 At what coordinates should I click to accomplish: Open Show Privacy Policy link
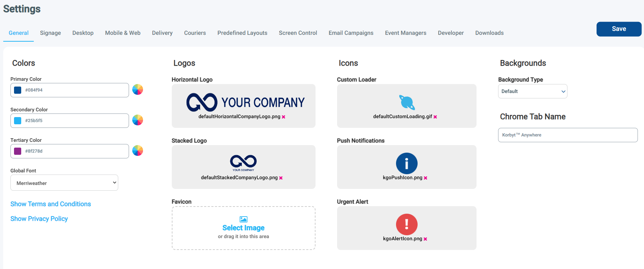(39, 219)
